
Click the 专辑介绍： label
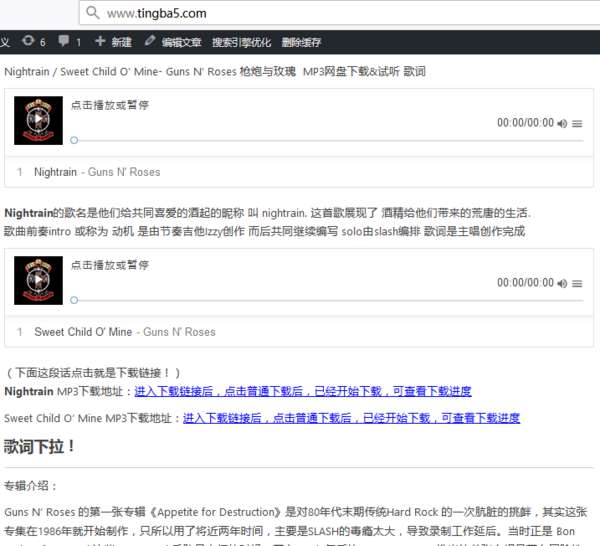(31, 486)
